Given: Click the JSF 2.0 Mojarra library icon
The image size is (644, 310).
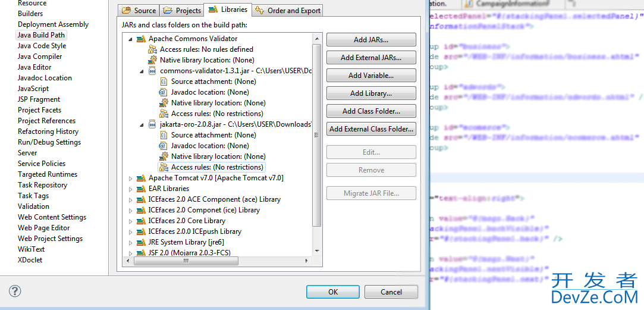Looking at the screenshot, I should coord(142,252).
